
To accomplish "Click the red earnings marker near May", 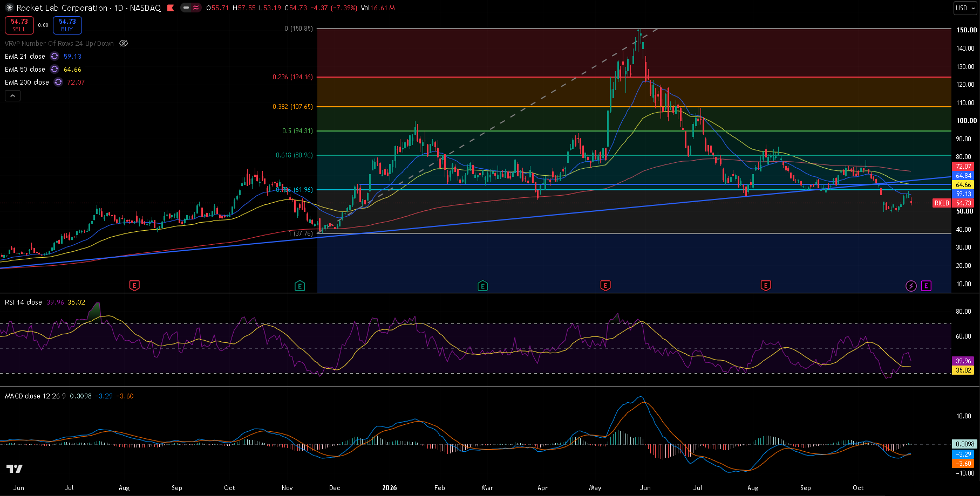I will pos(605,286).
